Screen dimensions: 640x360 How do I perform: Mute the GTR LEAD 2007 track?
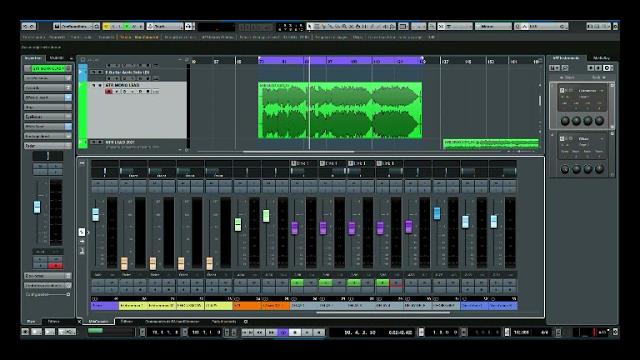coord(93,142)
